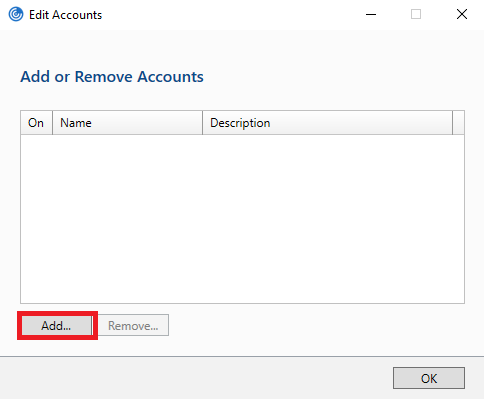Screen dimensions: 484x399
Task: Minimize the Edit Accounts window
Action: tap(371, 14)
